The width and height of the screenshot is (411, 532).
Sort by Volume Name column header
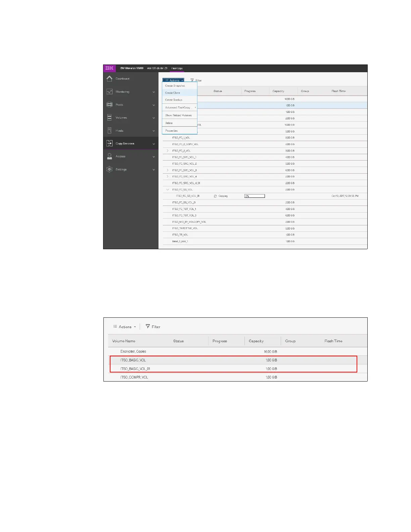[124, 341]
